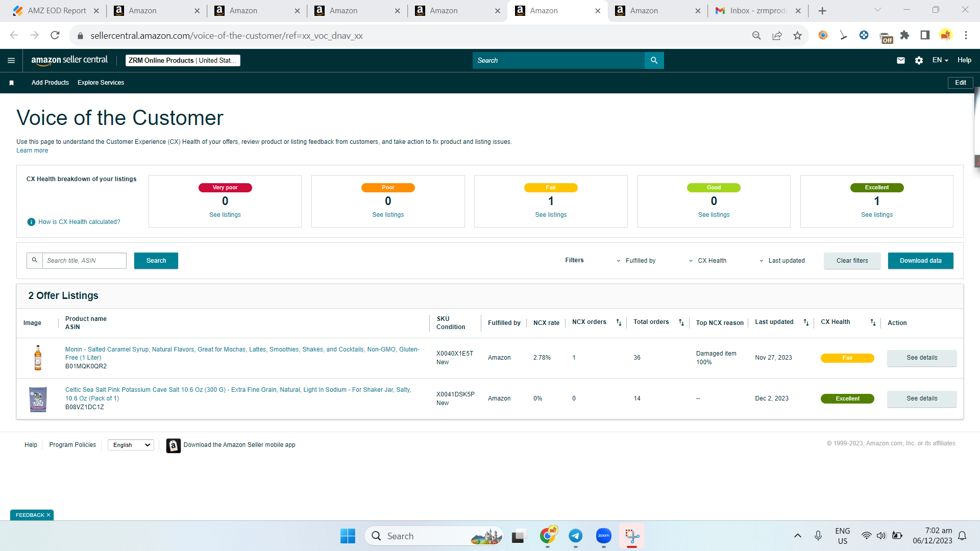Show hidden system tray icons
980x551 pixels.
797,536
